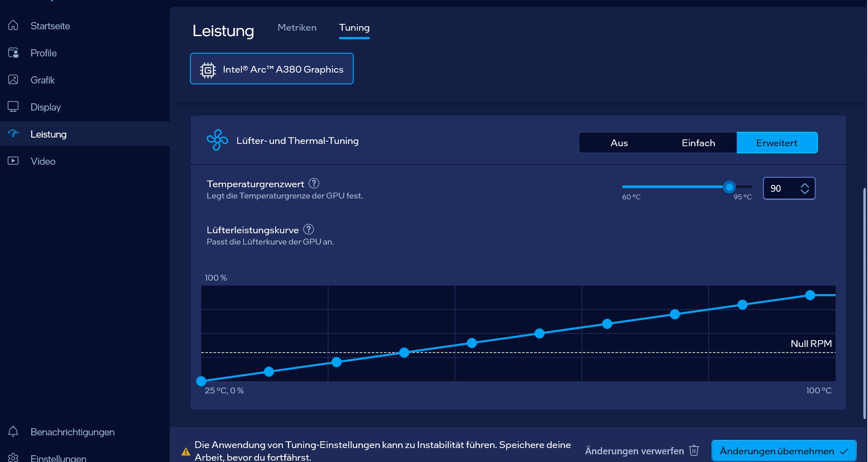The image size is (868, 462).
Task: Click the fan curve point on the Null RPM line
Action: (404, 352)
